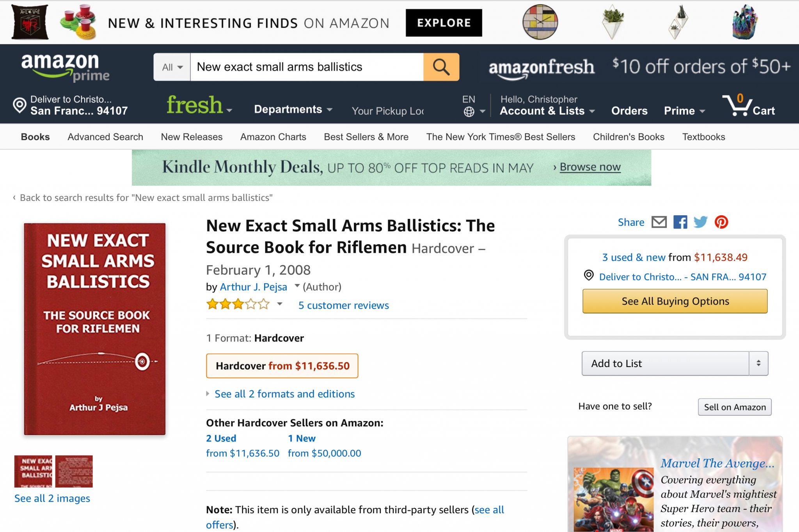Open the New Releases books tab
Screen dimensions: 799x532
pos(192,137)
